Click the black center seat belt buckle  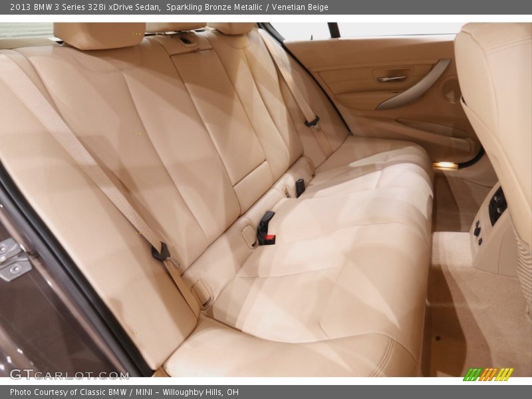(x=266, y=228)
